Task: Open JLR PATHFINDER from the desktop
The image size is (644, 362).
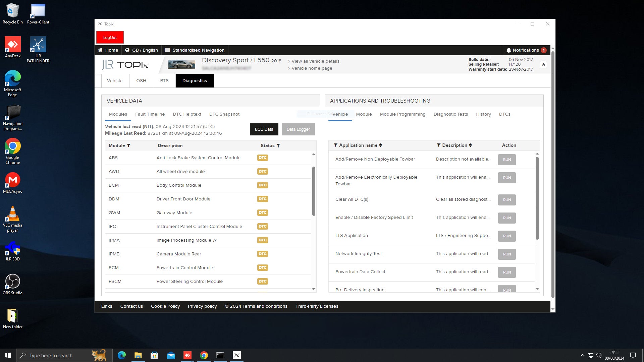Action: point(38,44)
